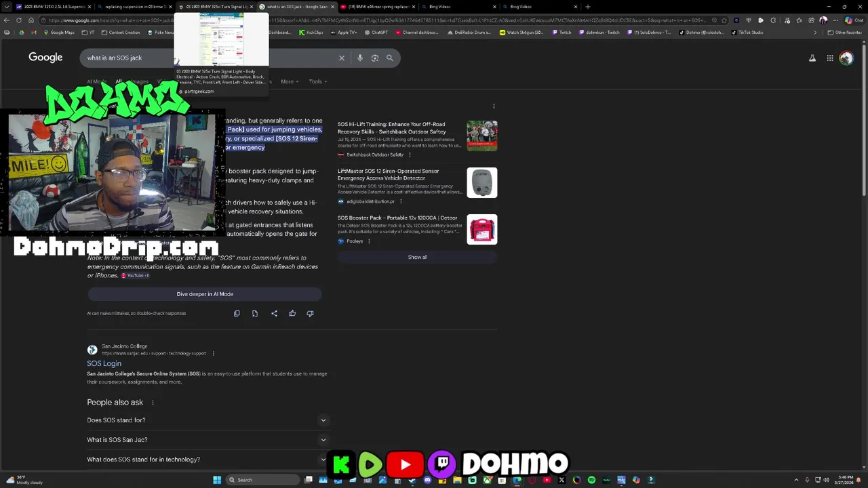
Task: Click the LiftMaster sensor thumbnail
Action: pyautogui.click(x=482, y=183)
